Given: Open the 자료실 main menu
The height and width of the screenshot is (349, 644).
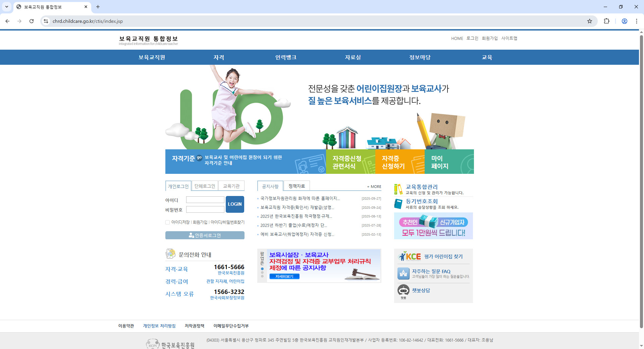Looking at the screenshot, I should [353, 57].
